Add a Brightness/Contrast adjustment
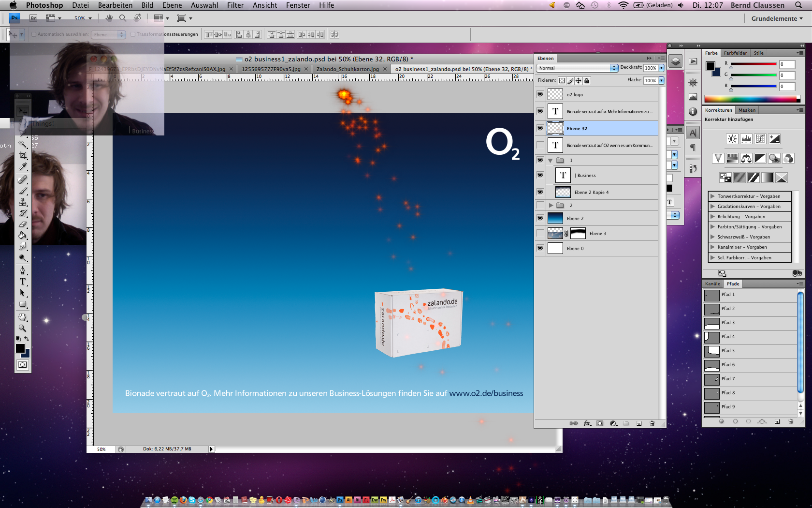 pyautogui.click(x=732, y=139)
